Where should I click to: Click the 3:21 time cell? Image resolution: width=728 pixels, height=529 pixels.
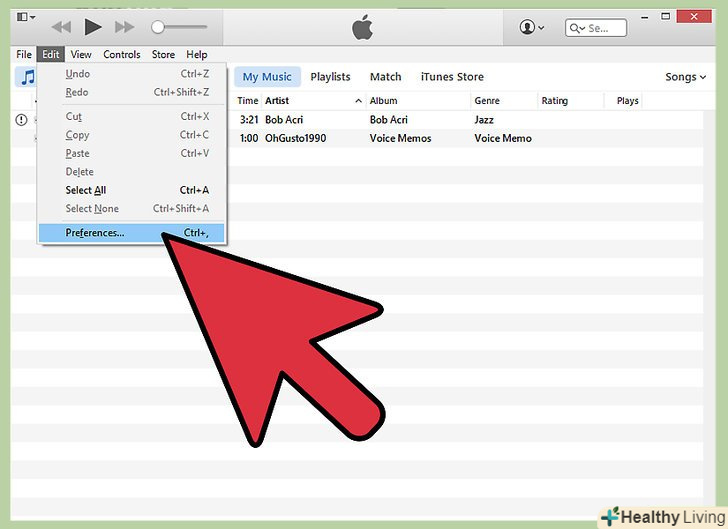pos(249,120)
